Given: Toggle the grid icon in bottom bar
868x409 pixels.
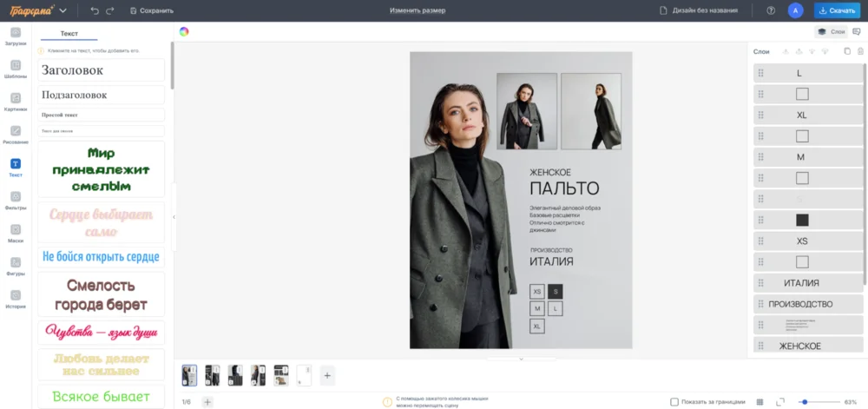Looking at the screenshot, I should pyautogui.click(x=760, y=402).
